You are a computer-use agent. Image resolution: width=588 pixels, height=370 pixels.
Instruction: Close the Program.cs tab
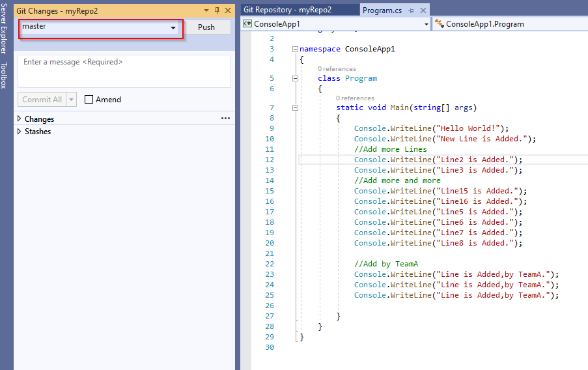(423, 10)
